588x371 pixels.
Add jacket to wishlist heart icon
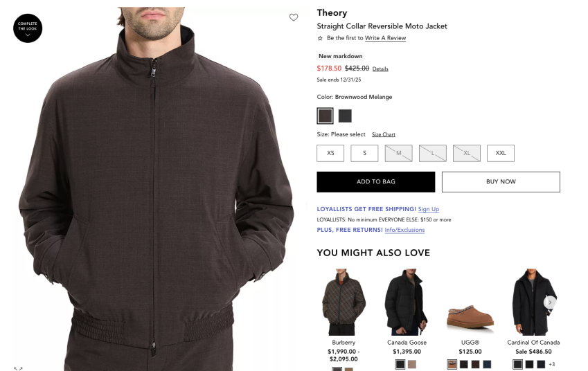click(294, 17)
